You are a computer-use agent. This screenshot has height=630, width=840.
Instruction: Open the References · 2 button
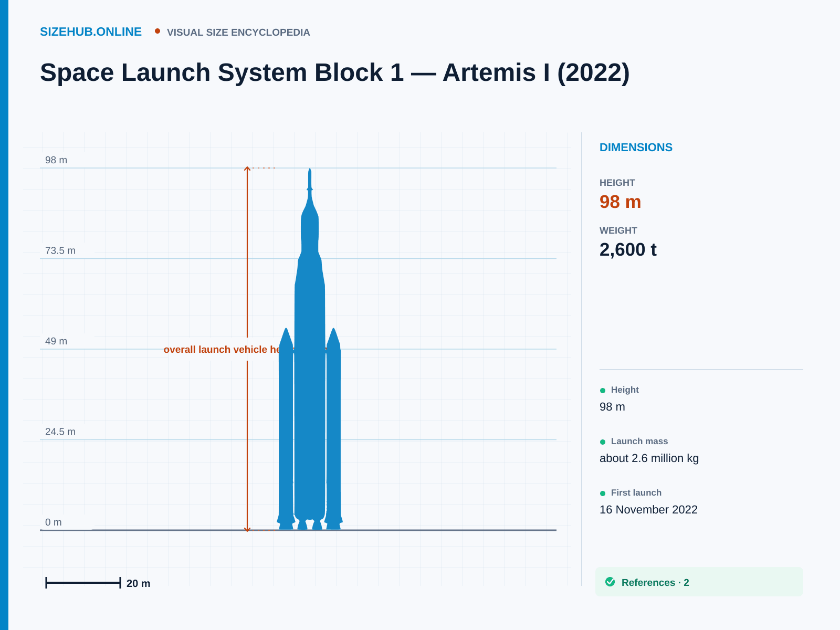699,582
